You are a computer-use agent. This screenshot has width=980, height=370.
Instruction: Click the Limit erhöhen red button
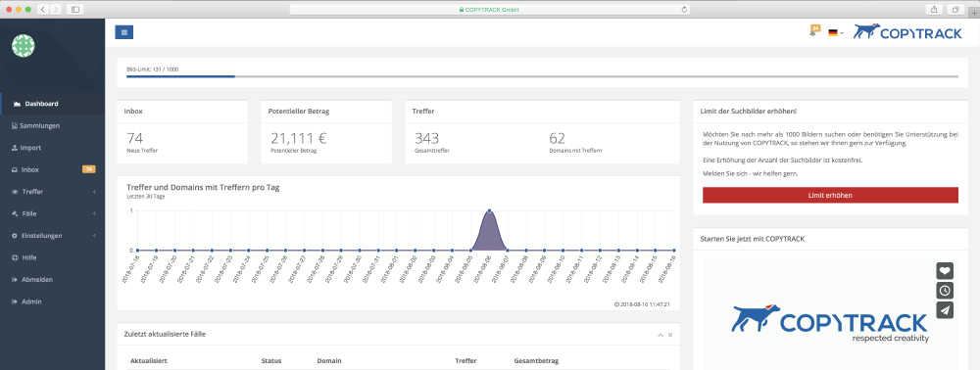(x=830, y=196)
